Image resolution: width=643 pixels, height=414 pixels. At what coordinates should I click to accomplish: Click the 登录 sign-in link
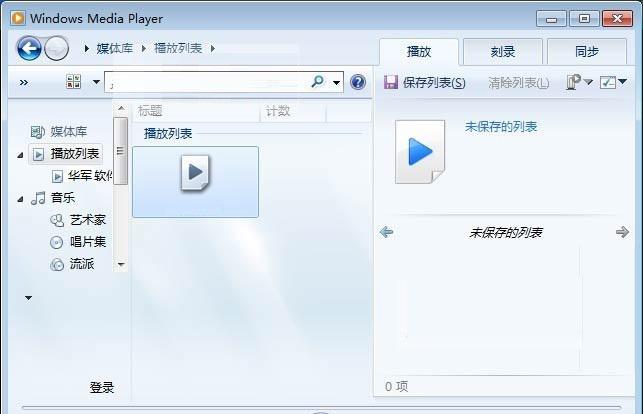point(102,387)
